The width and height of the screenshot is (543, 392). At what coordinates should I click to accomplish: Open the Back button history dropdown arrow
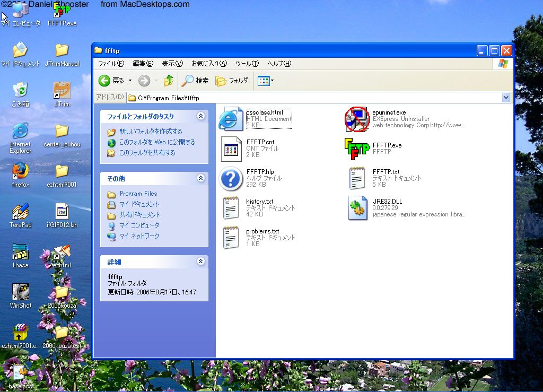click(130, 81)
